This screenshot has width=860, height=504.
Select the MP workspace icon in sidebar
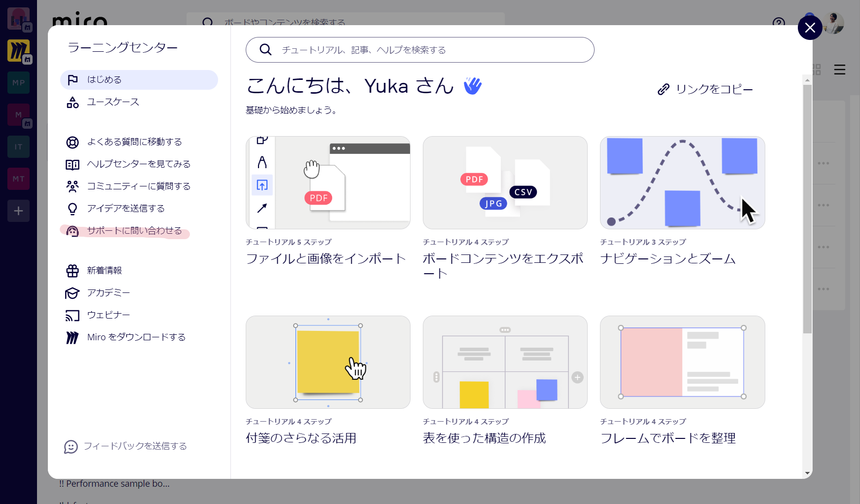(x=18, y=82)
